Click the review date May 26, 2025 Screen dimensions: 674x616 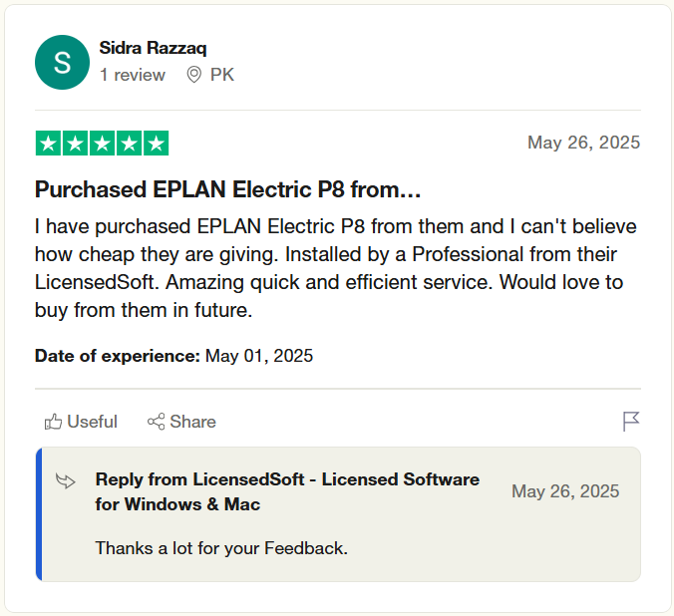tap(583, 143)
